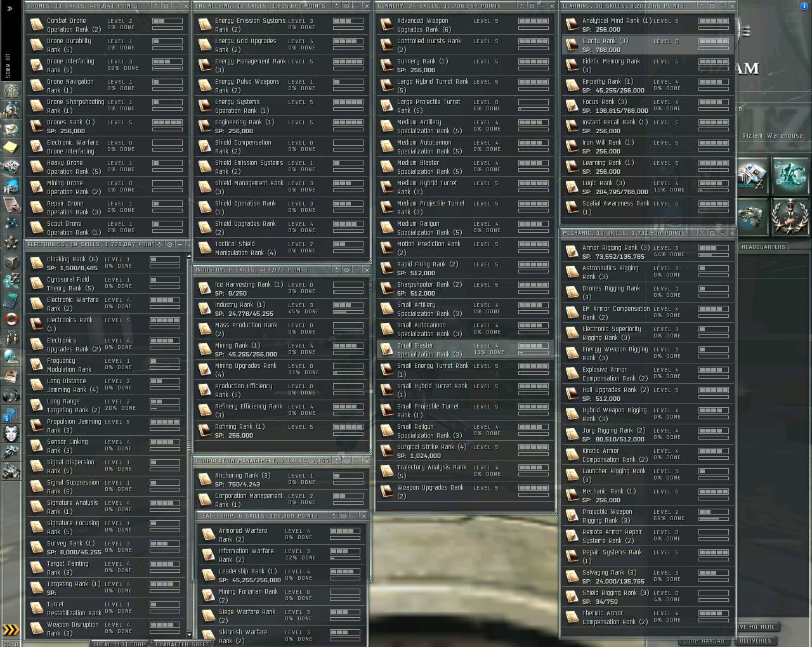The image size is (812, 647).
Task: Pin the Drones skills window
Action: (x=155, y=6)
